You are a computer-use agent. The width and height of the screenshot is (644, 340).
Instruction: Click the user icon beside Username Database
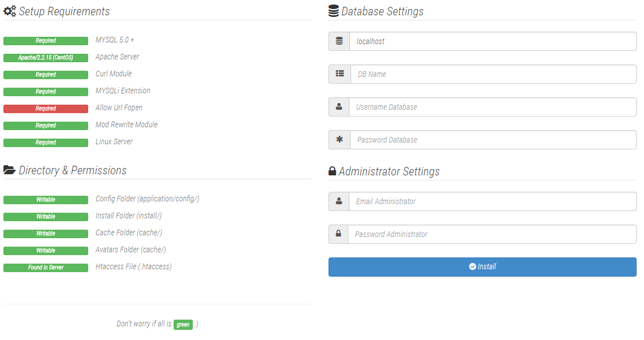[x=339, y=107]
